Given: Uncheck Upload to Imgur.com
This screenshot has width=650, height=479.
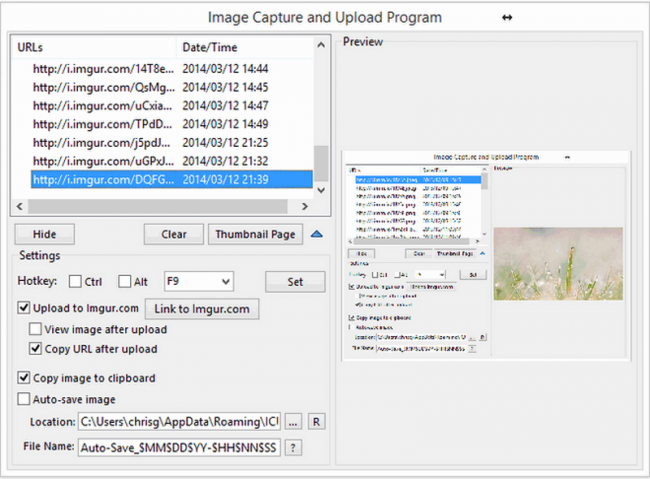Looking at the screenshot, I should tap(24, 308).
